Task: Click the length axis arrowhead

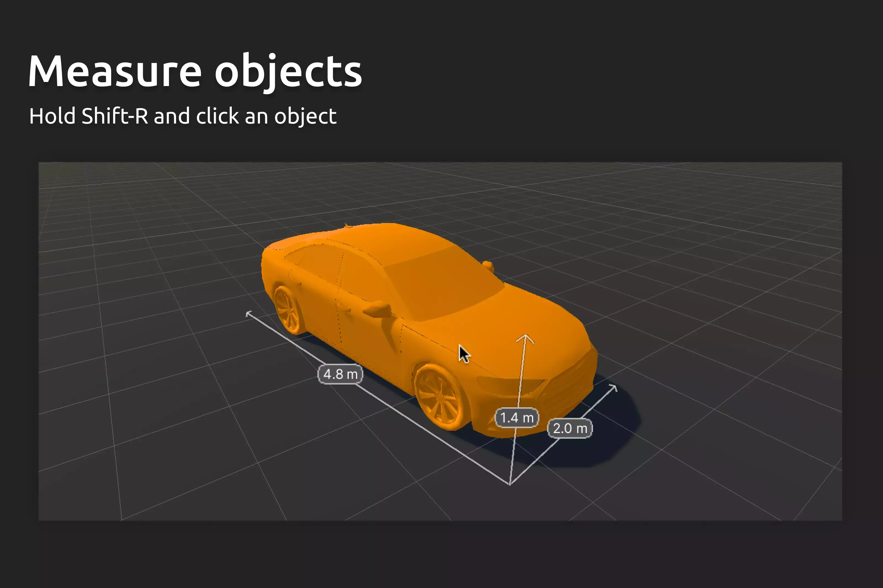Action: point(249,314)
